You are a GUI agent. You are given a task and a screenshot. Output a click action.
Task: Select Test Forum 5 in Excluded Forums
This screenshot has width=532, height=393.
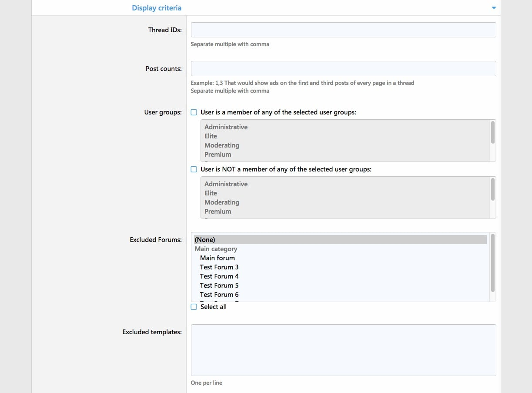(219, 286)
